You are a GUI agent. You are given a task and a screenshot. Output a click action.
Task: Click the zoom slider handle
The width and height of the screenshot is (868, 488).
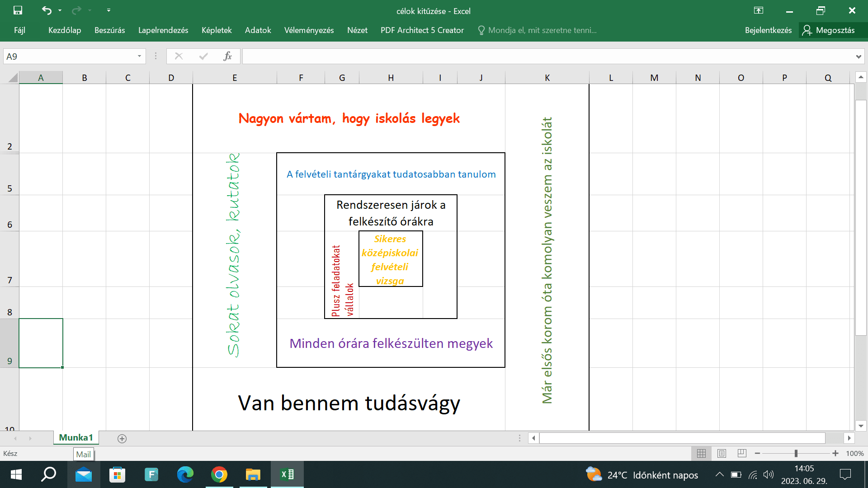pyautogui.click(x=796, y=453)
